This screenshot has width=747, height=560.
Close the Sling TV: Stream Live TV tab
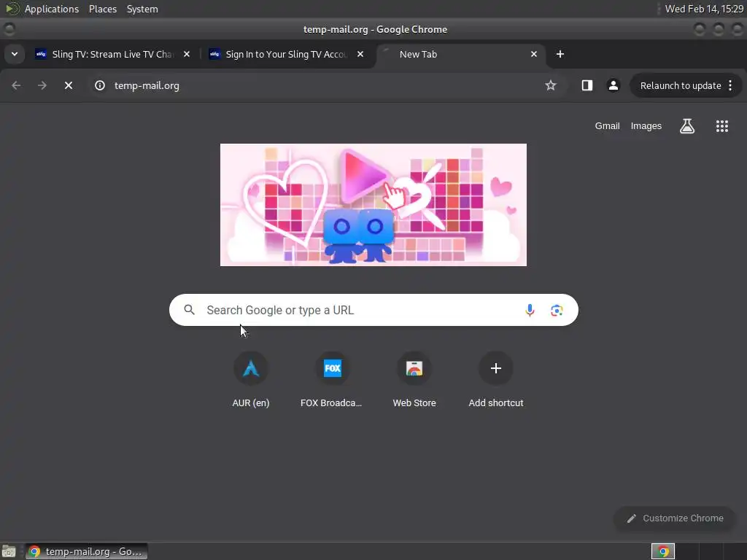187,54
